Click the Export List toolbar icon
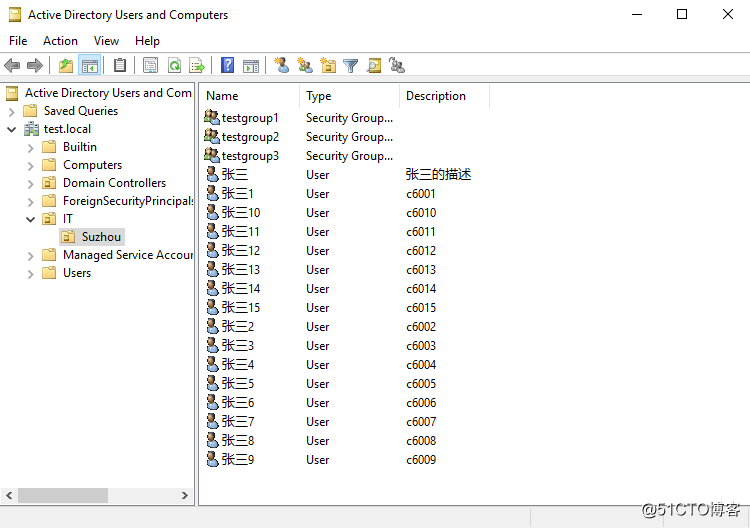Image resolution: width=750 pixels, height=528 pixels. (x=197, y=65)
